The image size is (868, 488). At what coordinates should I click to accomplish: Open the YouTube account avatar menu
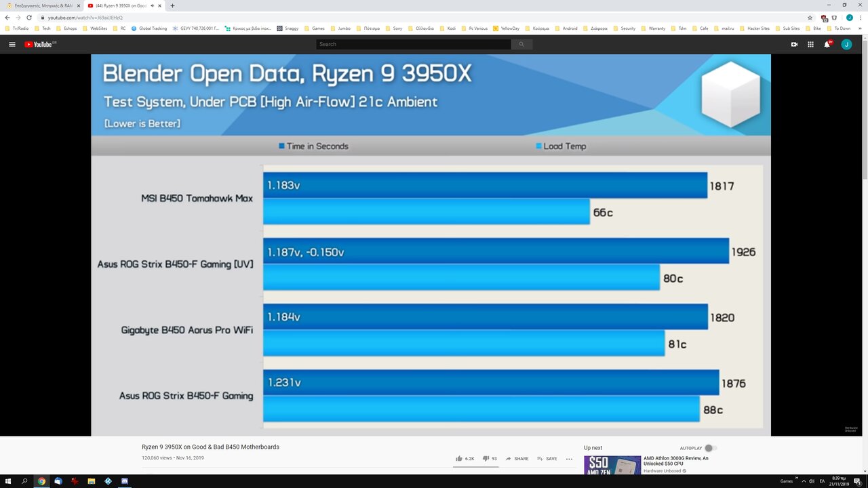(846, 44)
